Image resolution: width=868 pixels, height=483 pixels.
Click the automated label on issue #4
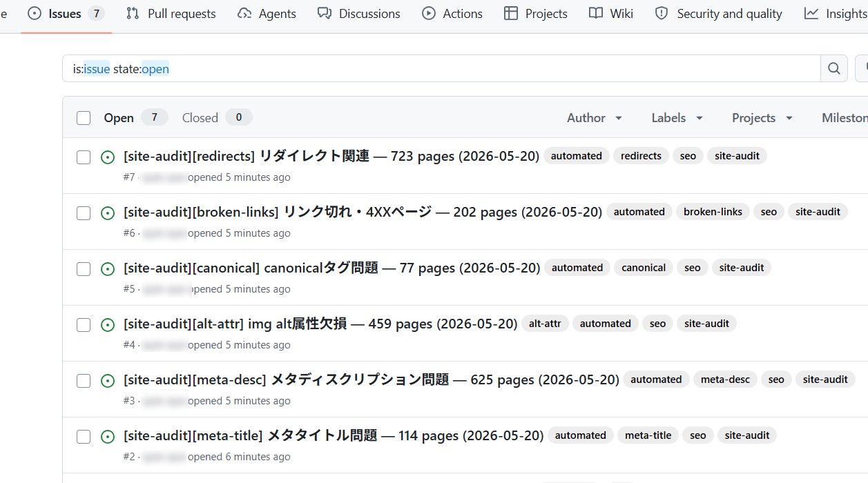click(606, 324)
